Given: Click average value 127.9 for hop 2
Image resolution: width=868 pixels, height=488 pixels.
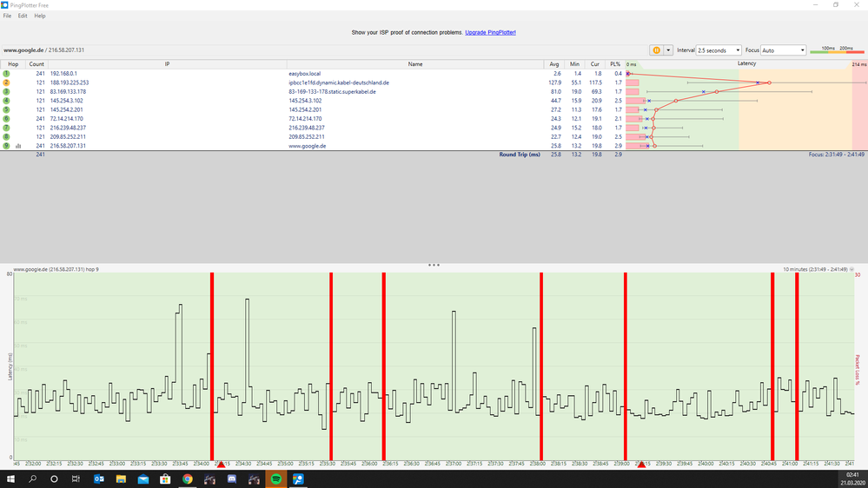Looking at the screenshot, I should 554,82.
